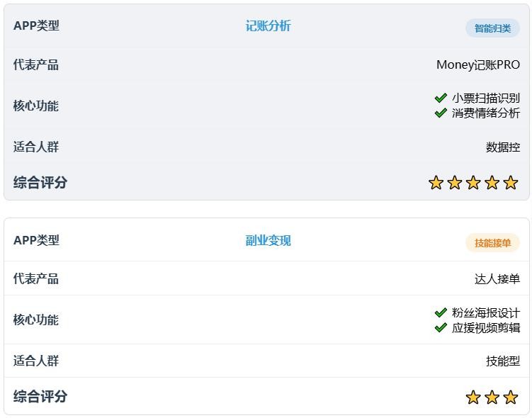Click the first star in 副业变现 rating

(473, 397)
